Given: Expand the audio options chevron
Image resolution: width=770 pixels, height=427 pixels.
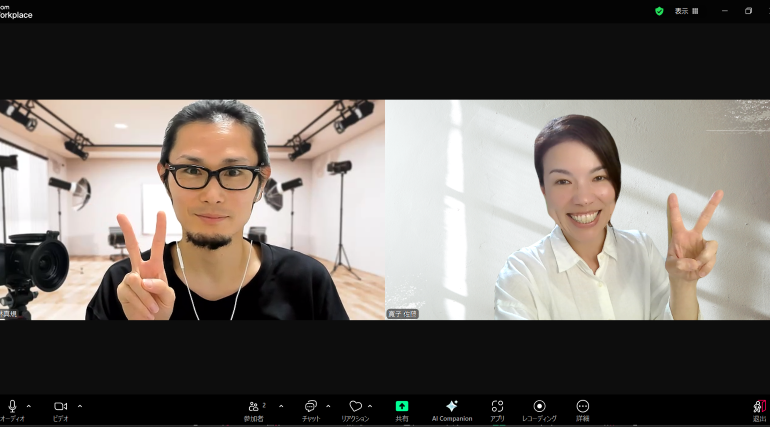Looking at the screenshot, I should pyautogui.click(x=28, y=406).
